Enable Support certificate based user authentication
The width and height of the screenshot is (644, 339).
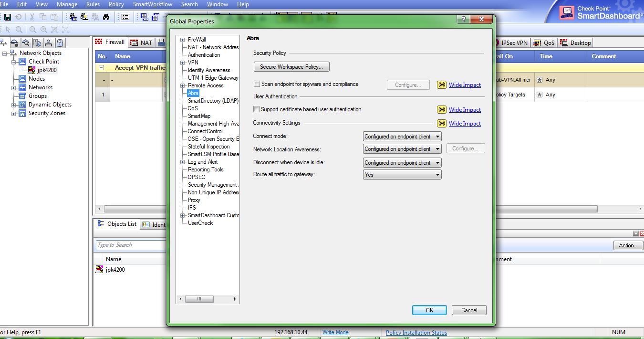pos(257,109)
